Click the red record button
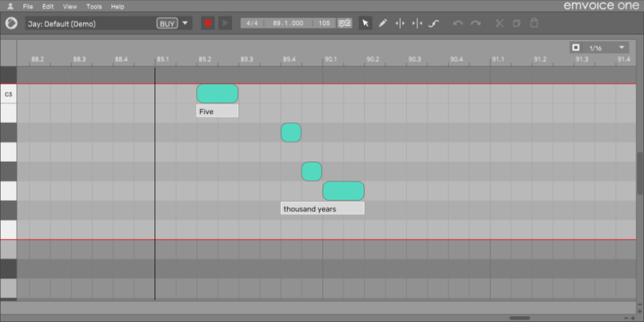644x322 pixels. (208, 23)
